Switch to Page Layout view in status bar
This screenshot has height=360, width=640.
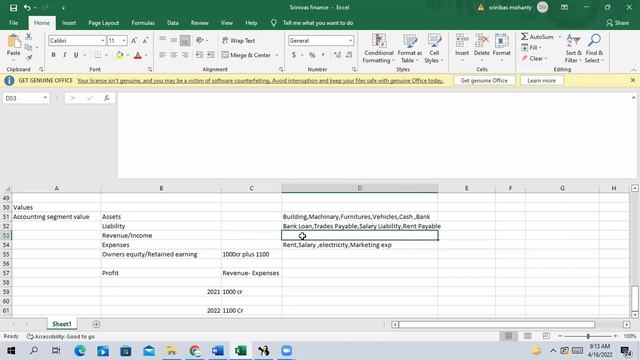click(x=527, y=336)
